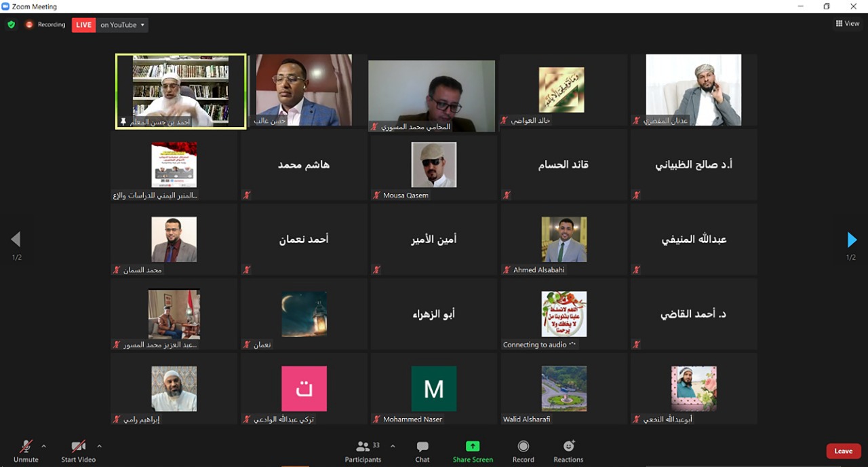The width and height of the screenshot is (868, 467).
Task: Turn on camera with Start Video
Action: (78, 447)
